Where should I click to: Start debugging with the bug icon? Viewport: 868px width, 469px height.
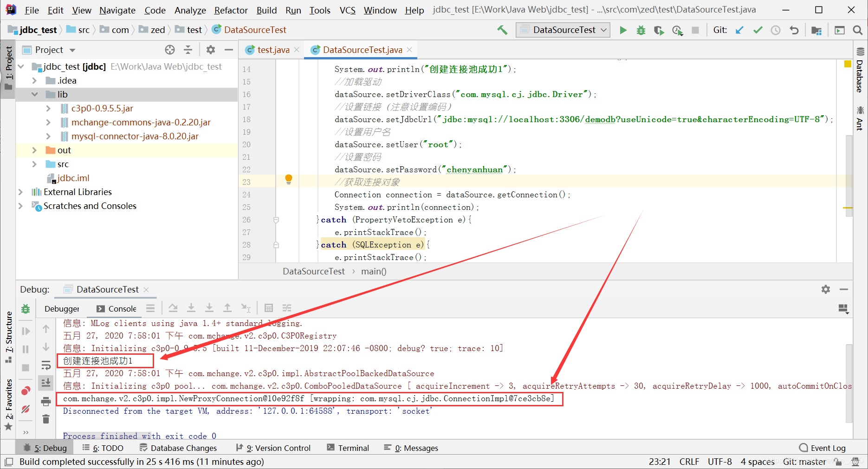tap(641, 30)
